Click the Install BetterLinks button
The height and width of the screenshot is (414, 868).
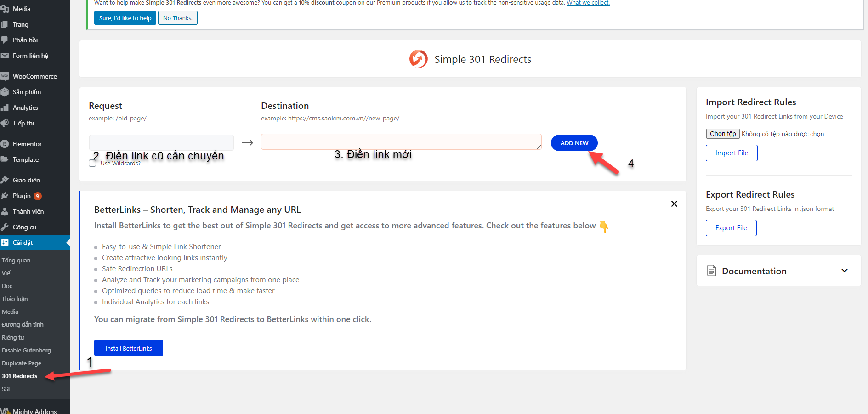tap(129, 348)
